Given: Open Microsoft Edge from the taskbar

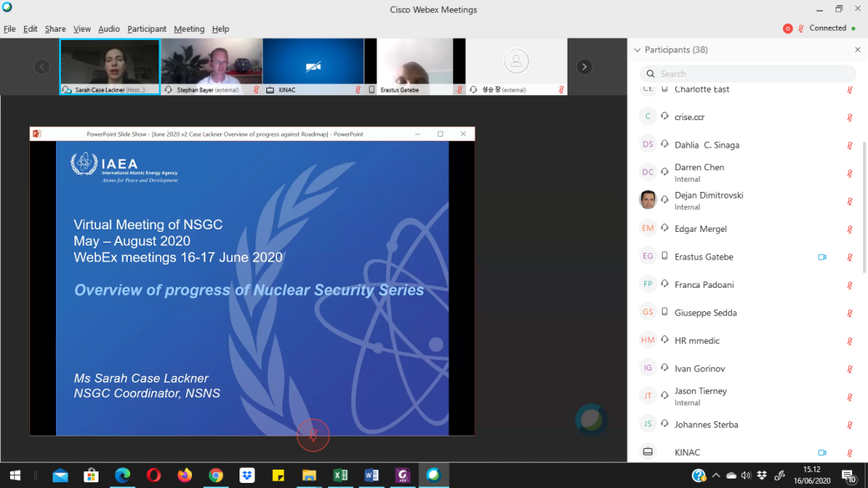Looking at the screenshot, I should 123,475.
